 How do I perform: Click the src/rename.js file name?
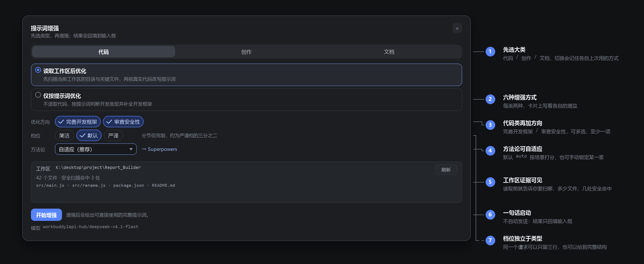pos(89,185)
